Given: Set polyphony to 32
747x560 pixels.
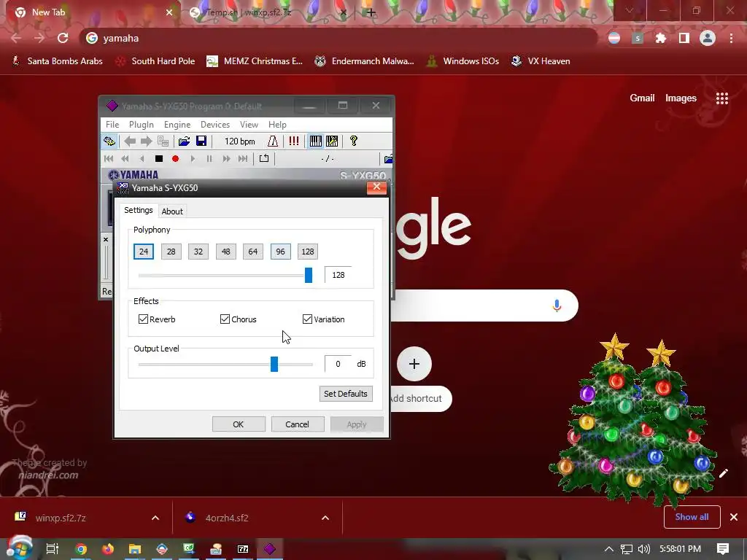Looking at the screenshot, I should point(198,252).
